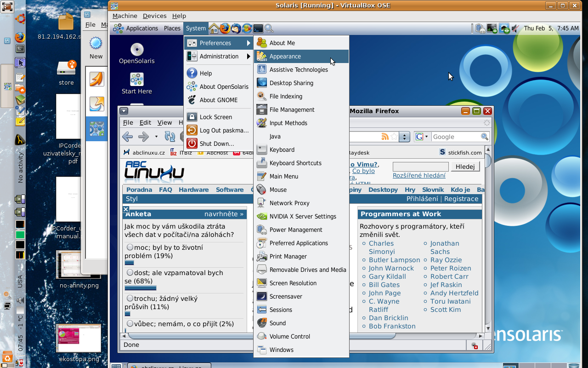Image resolution: width=588 pixels, height=368 pixels.
Task: Open the VirtualBox Machine menu
Action: (125, 16)
